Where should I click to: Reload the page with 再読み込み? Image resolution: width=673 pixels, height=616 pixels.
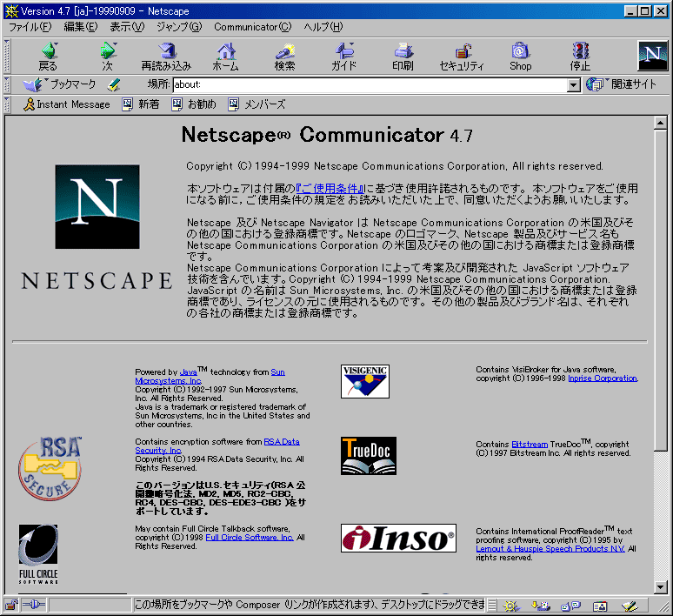pyautogui.click(x=167, y=57)
